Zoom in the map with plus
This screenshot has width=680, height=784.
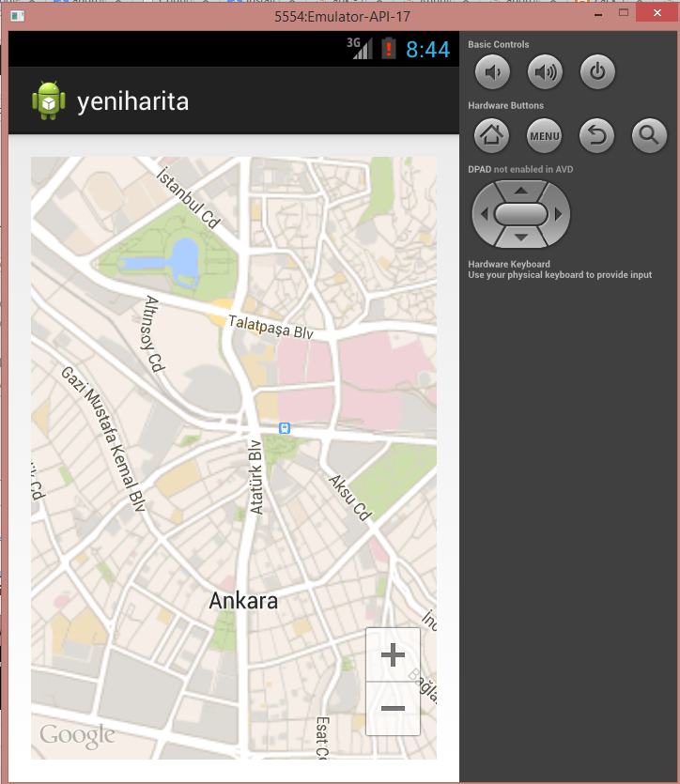tap(393, 654)
